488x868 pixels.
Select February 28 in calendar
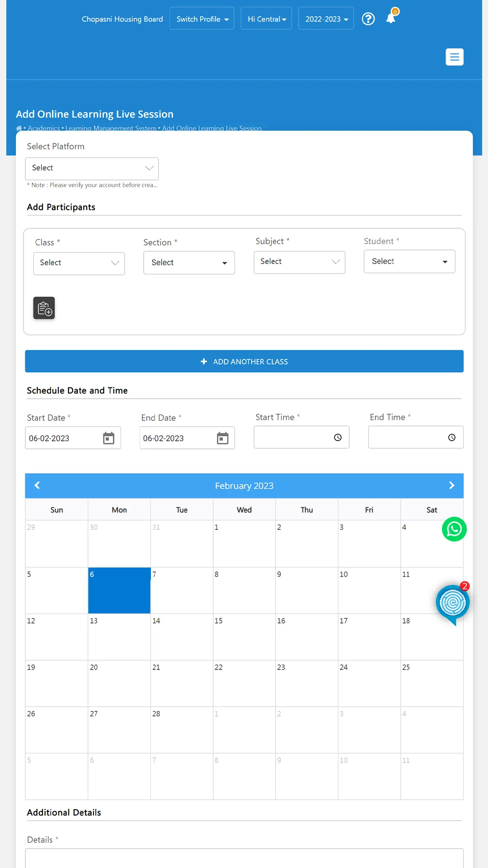[x=182, y=730]
